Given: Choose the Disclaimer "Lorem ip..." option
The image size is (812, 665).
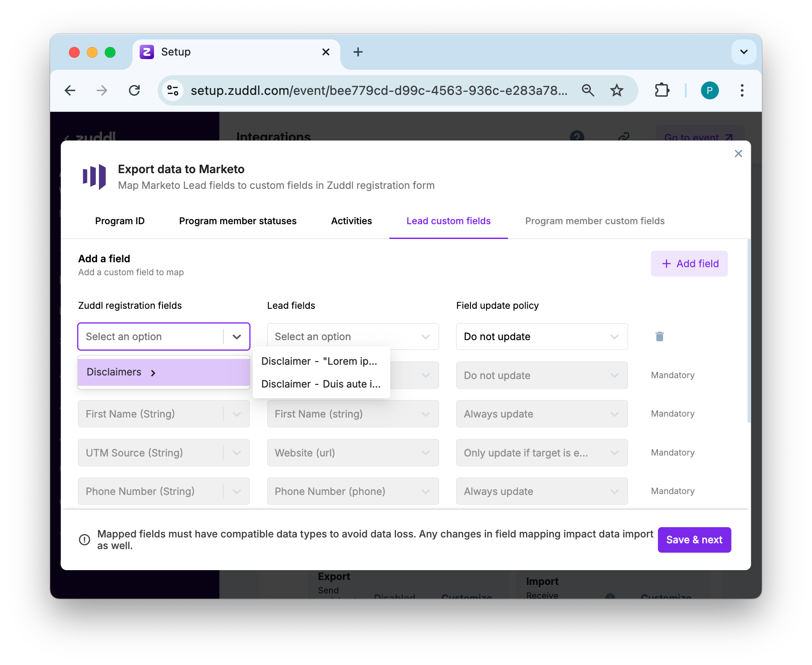Looking at the screenshot, I should (319, 361).
